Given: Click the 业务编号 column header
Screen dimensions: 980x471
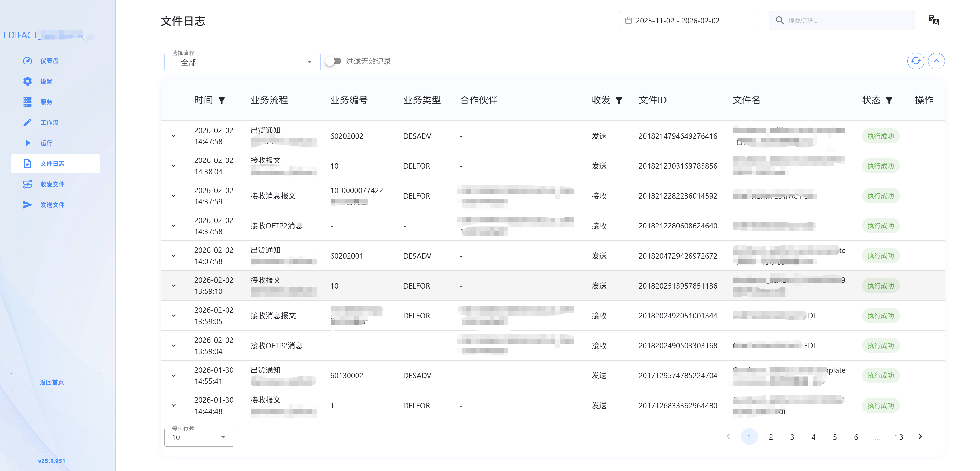Looking at the screenshot, I should [349, 100].
